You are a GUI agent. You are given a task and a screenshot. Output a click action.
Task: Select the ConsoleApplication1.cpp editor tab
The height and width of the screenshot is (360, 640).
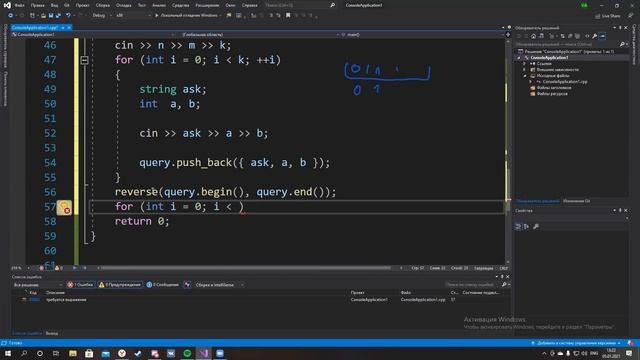pos(35,27)
